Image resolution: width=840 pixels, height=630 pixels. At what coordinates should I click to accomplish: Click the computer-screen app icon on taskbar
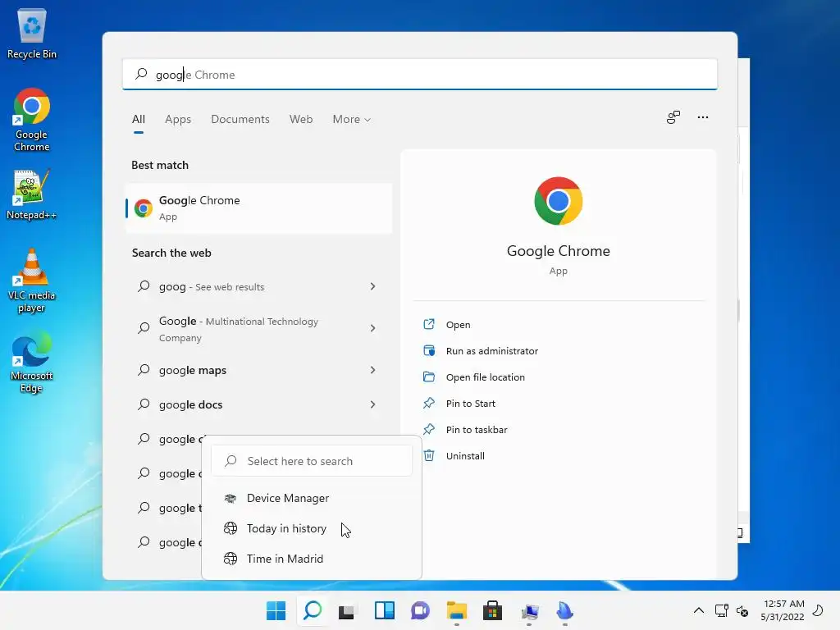[529, 610]
